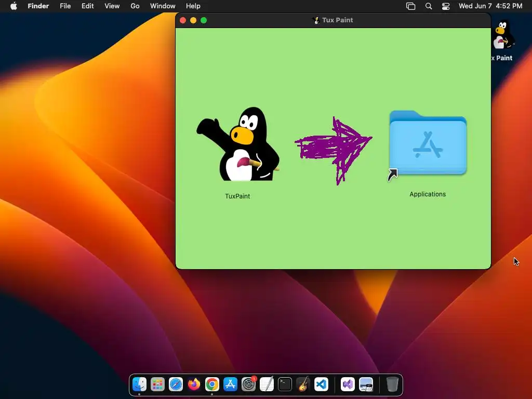This screenshot has height=399, width=532.
Task: Minimize the Tux Paint window
Action: click(x=193, y=20)
